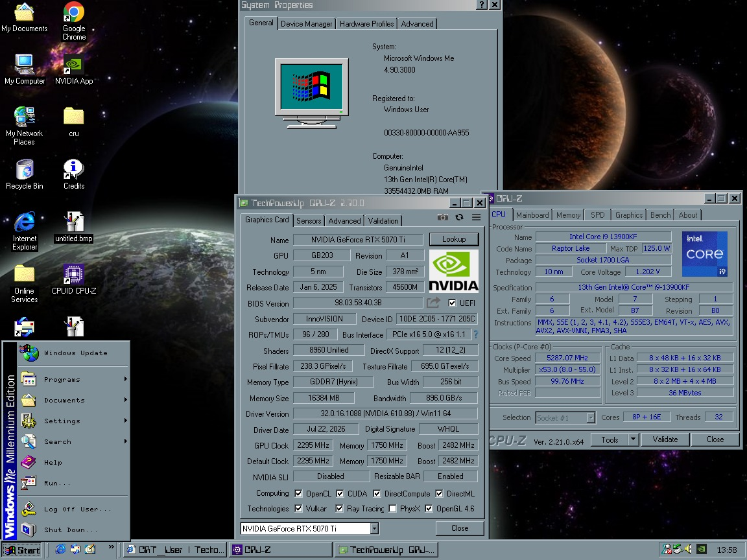Toggle UEFI checkbox in GPU-Z
Viewport: 747px width, 560px height.
click(x=452, y=303)
